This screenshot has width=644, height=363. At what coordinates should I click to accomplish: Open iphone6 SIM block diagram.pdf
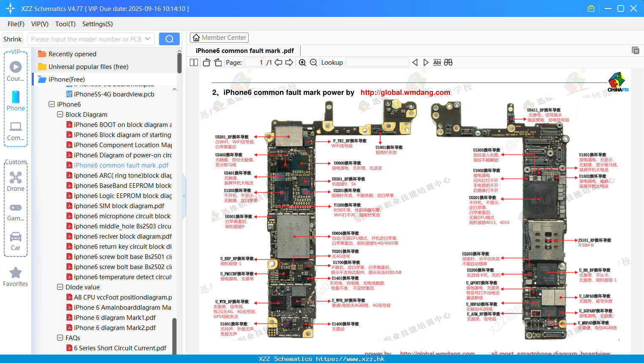coord(115,206)
